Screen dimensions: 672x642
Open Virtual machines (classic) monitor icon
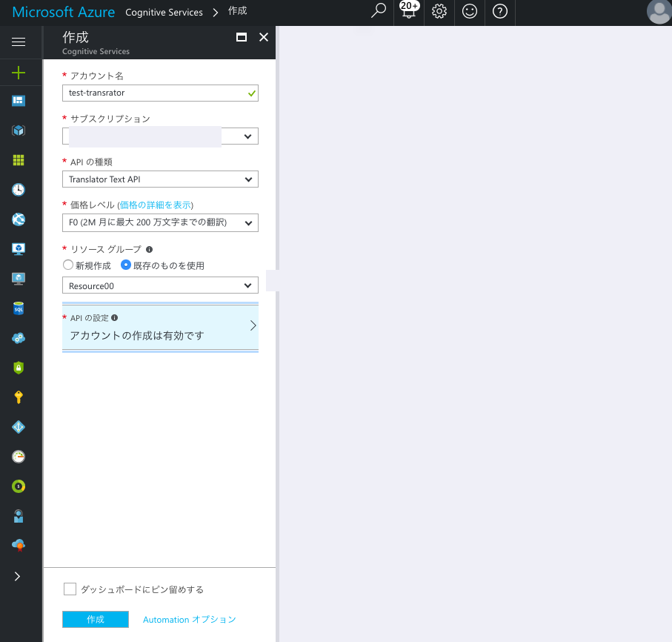(x=19, y=249)
